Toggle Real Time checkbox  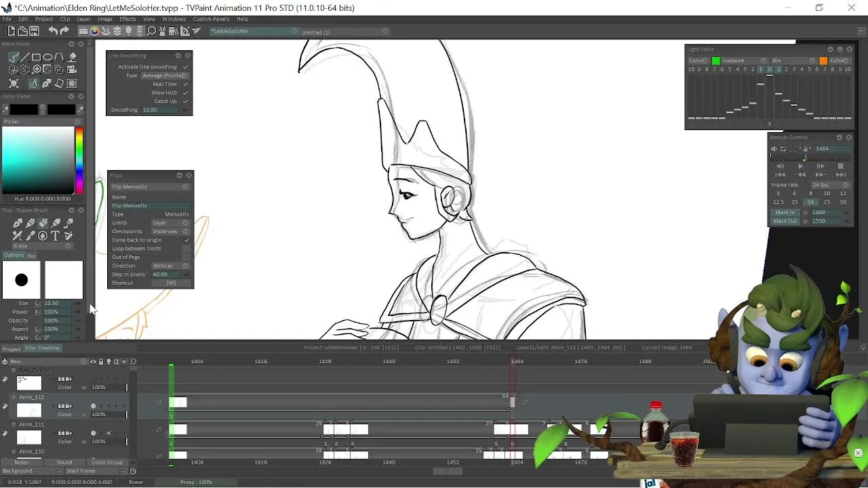tap(185, 84)
